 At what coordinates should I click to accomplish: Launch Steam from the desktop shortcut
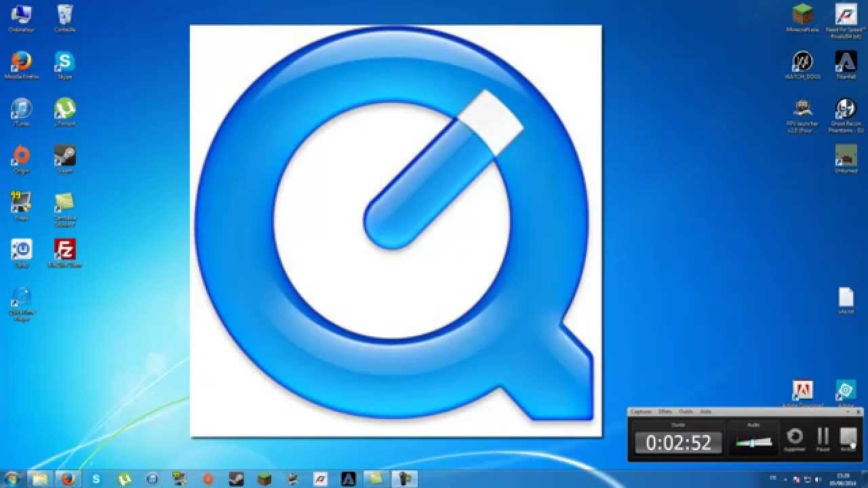(65, 159)
